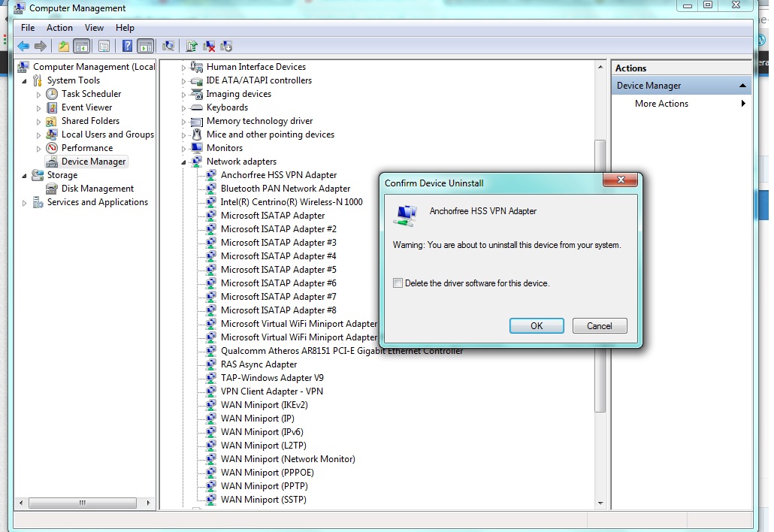Viewport: 774px width, 532px height.
Task: Select Device Manager in the console tree
Action: [x=93, y=162]
